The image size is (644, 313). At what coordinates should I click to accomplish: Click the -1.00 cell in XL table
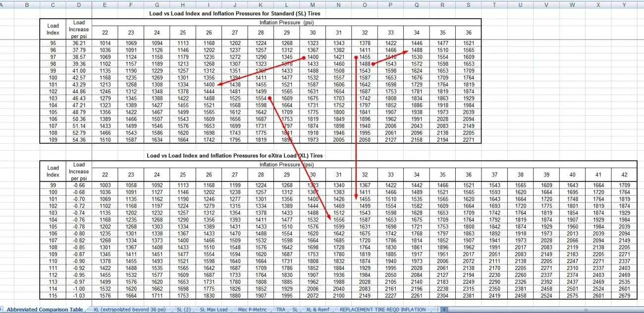(79, 289)
